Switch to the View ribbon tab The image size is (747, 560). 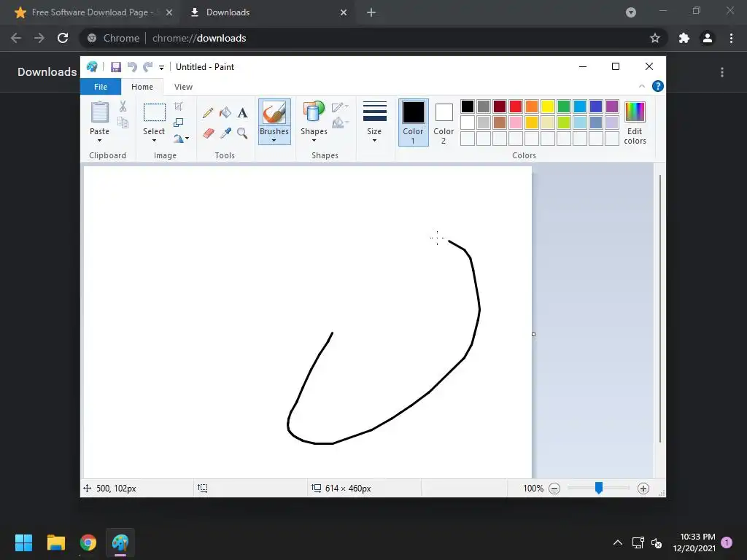[x=183, y=87]
